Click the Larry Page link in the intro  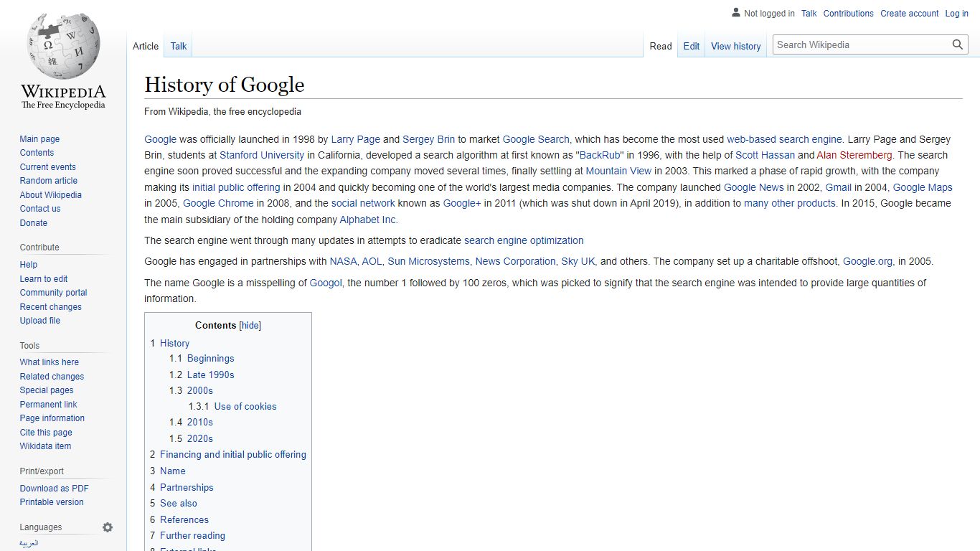[356, 139]
